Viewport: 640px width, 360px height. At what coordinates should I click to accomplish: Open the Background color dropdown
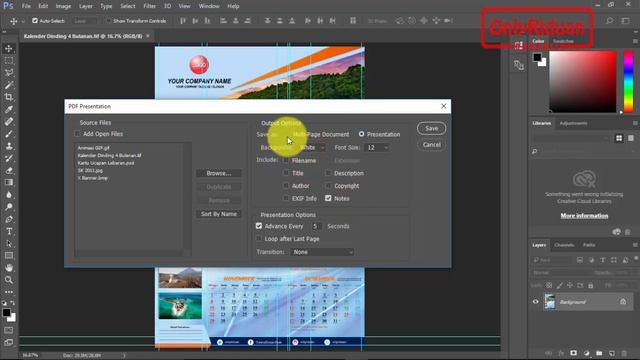click(311, 147)
